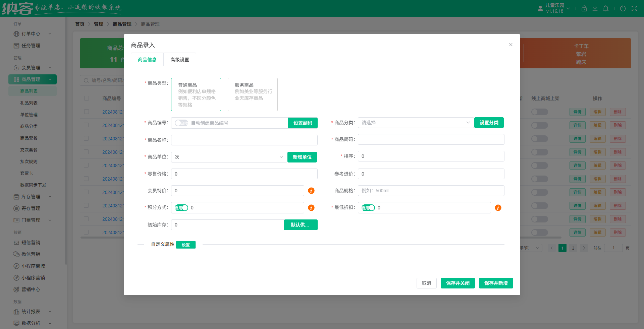Screen dimensions: 644x329
Task: Switch to the 高级设置 tab
Action: pyautogui.click(x=180, y=60)
